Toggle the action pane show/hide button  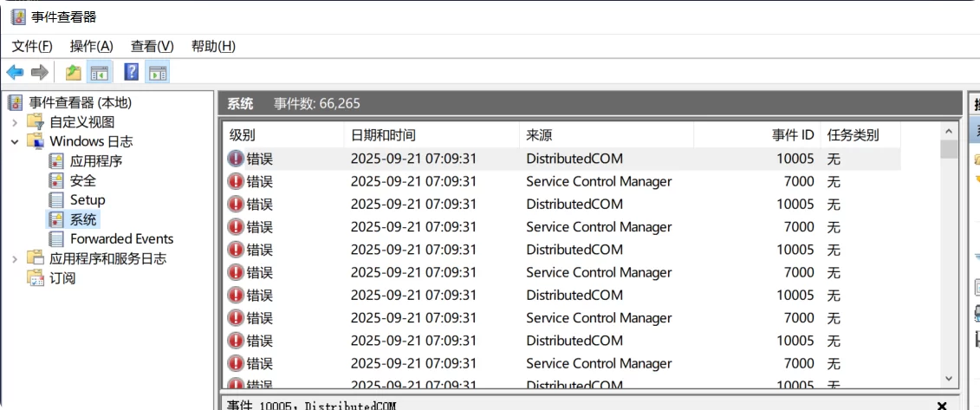(x=158, y=72)
